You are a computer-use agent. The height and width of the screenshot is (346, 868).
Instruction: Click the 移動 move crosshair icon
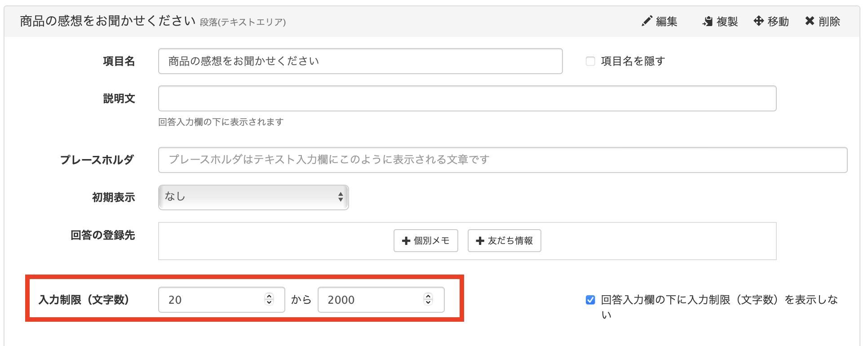(x=759, y=21)
